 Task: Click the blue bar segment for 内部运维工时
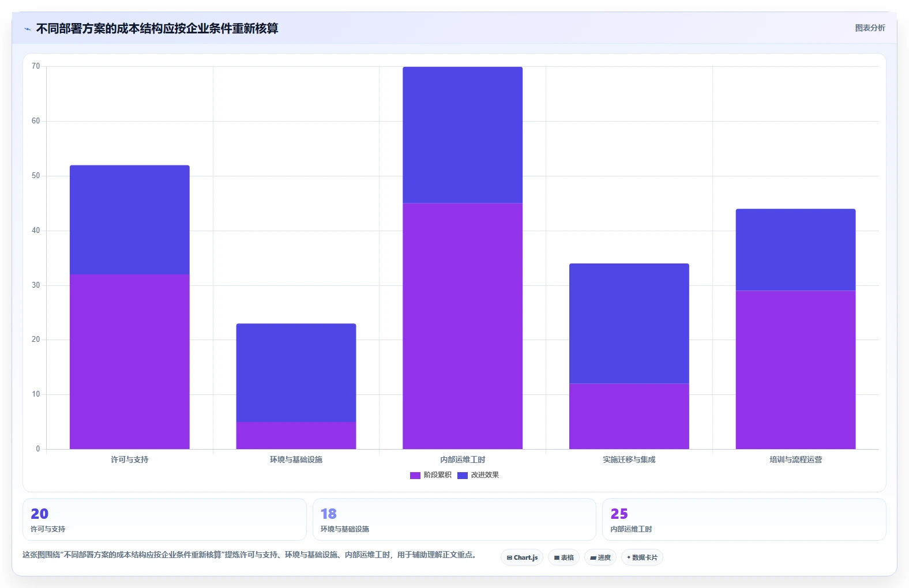coord(463,135)
